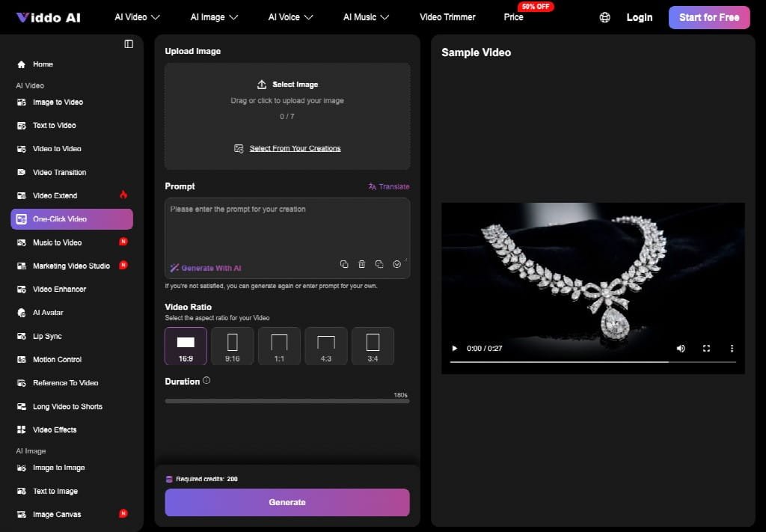Click the Viddo AI logo
Image resolution: width=766 pixels, height=532 pixels.
pyautogui.click(x=49, y=18)
